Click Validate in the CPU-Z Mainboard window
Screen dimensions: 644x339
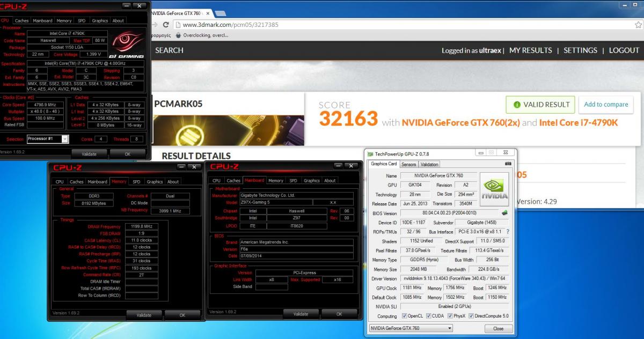pos(301,314)
